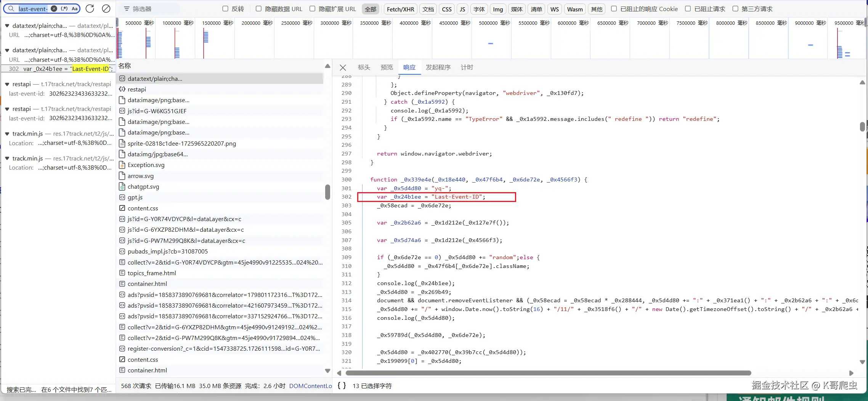Click the horizontal scrollbar under the code
The image size is (868, 401).
pyautogui.click(x=548, y=373)
